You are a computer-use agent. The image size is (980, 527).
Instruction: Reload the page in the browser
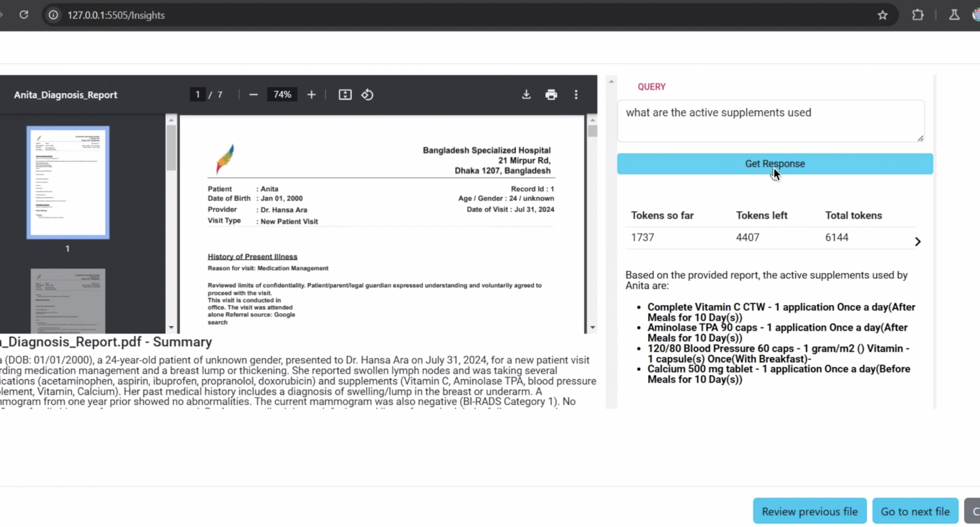click(23, 15)
